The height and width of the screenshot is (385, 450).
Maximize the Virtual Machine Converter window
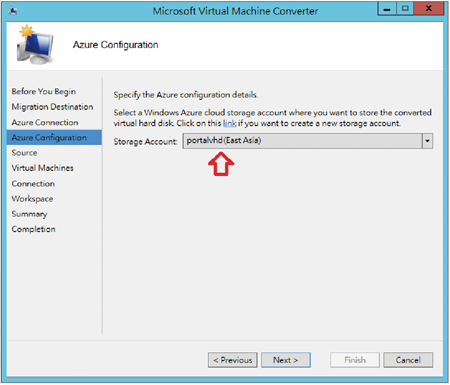[x=405, y=9]
